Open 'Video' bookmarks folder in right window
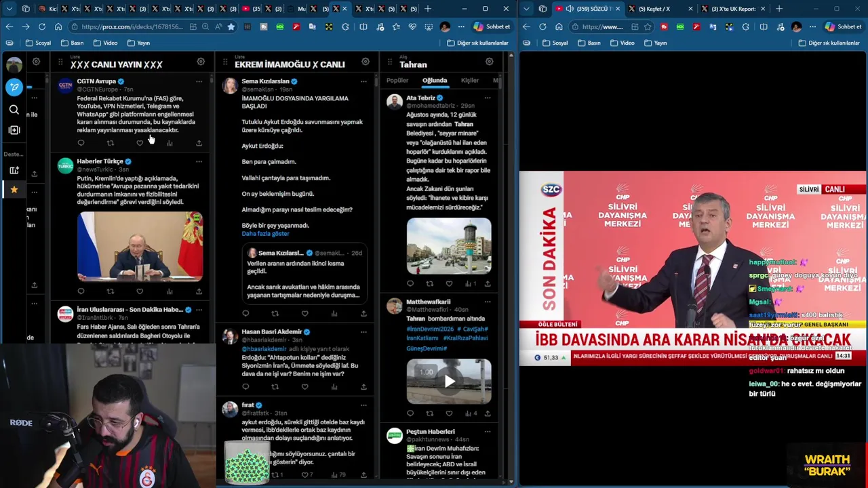Screen dimensions: 868x488 coord(623,43)
